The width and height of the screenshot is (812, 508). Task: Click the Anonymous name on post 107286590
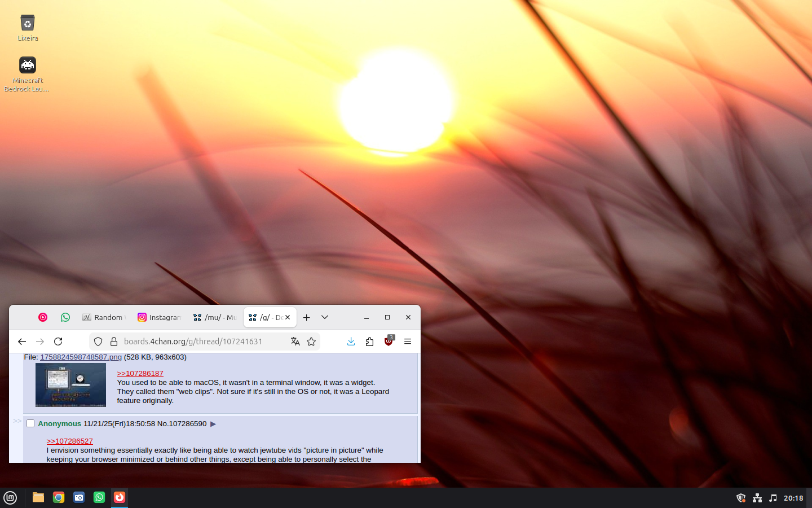coord(60,424)
